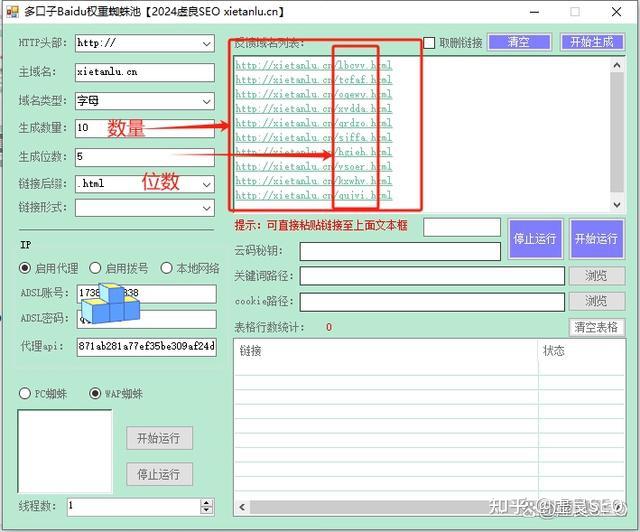Click the application icon in title bar
Viewport: 640px width, 532px height.
[12, 11]
